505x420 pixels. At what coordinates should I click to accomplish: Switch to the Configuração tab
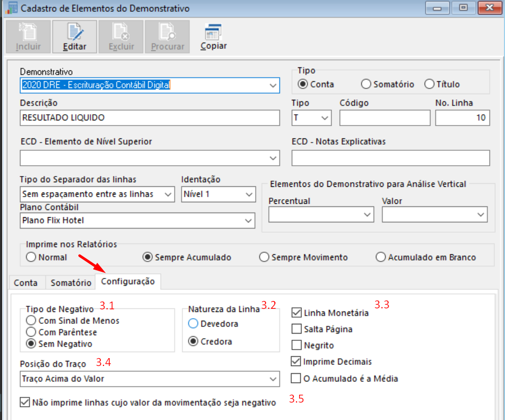tap(128, 282)
